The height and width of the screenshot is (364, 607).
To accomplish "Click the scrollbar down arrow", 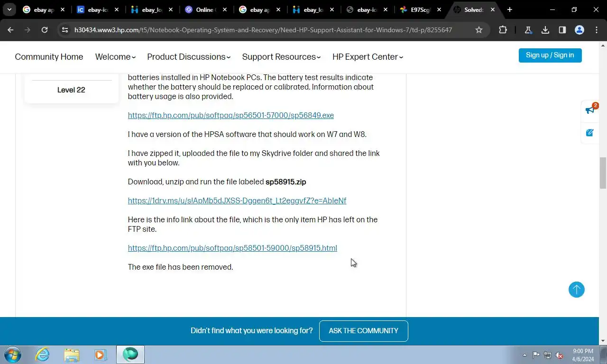I will (x=603, y=341).
